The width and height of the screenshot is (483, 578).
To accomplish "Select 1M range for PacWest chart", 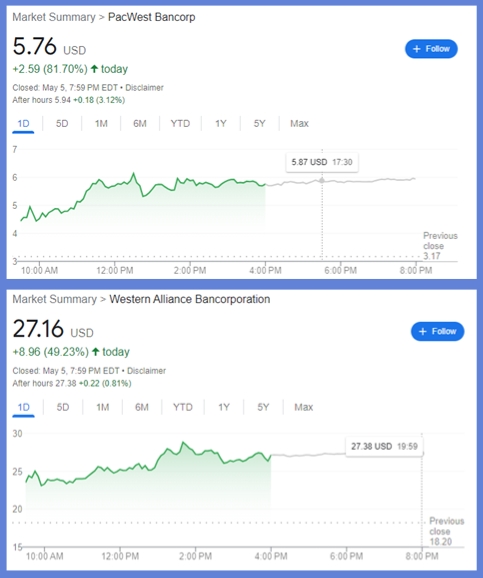I will click(x=101, y=123).
